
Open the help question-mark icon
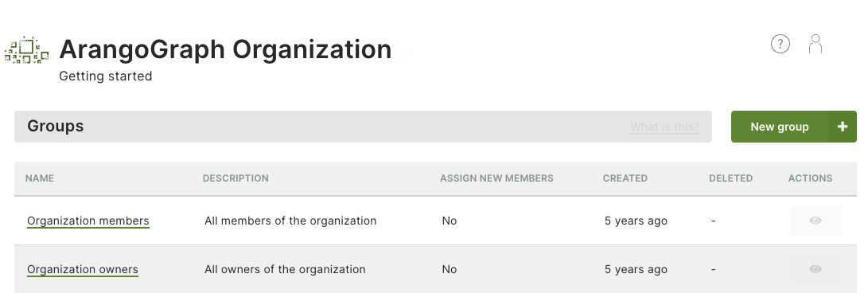(780, 44)
